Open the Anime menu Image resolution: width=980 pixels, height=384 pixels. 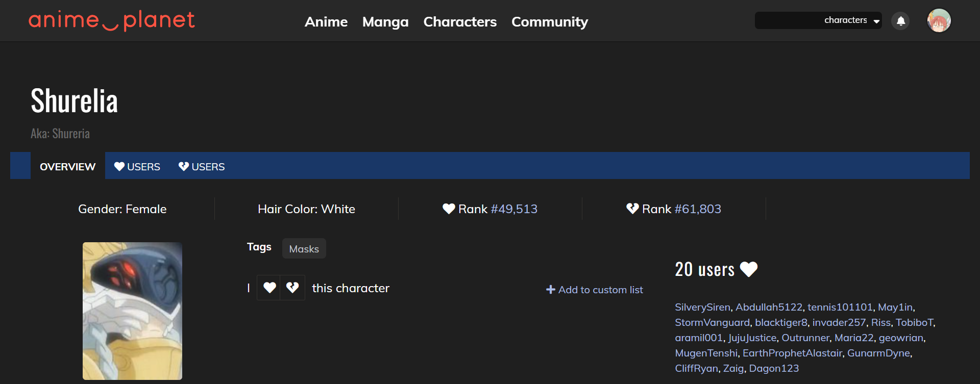(x=326, y=22)
